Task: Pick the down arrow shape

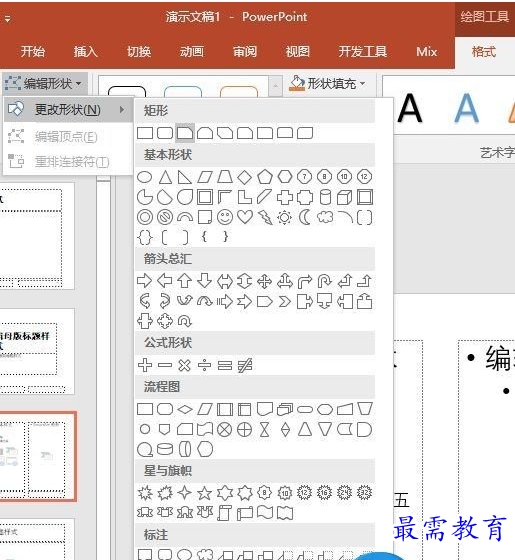Action: 205,281
